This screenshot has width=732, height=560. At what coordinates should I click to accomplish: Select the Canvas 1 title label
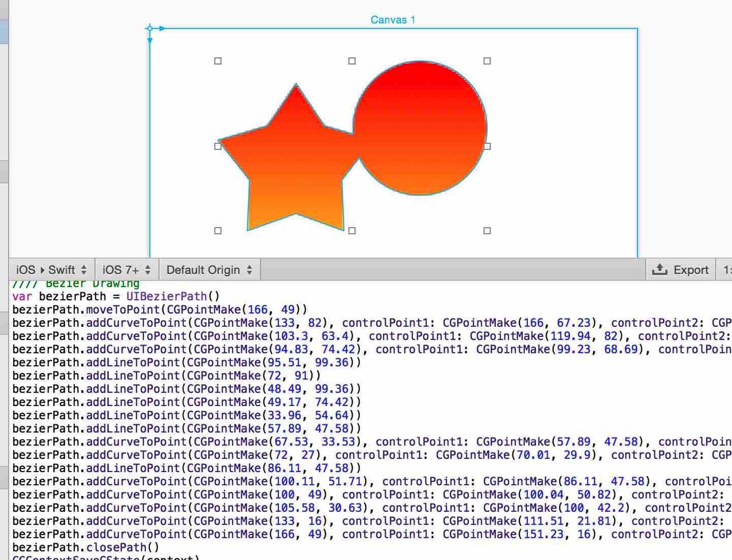[393, 20]
